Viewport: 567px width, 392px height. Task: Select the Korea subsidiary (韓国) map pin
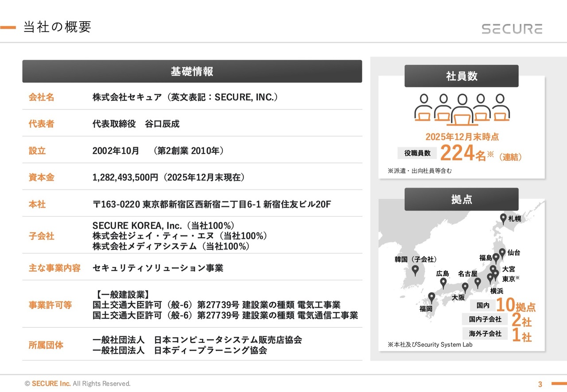(x=415, y=270)
